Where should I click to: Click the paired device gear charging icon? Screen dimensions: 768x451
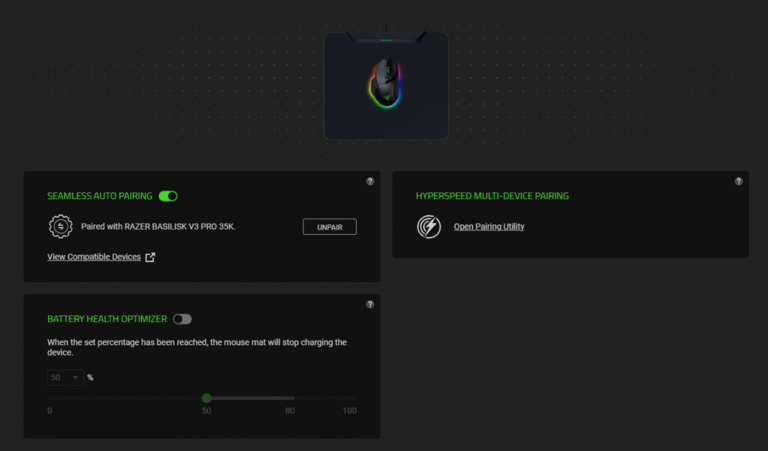tap(61, 226)
